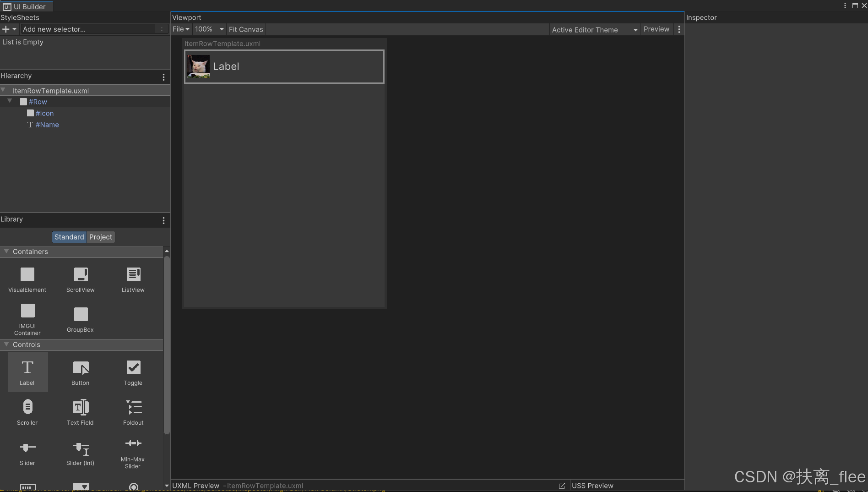Enable Preview mode in the Viewport
868x492 pixels.
tap(656, 29)
